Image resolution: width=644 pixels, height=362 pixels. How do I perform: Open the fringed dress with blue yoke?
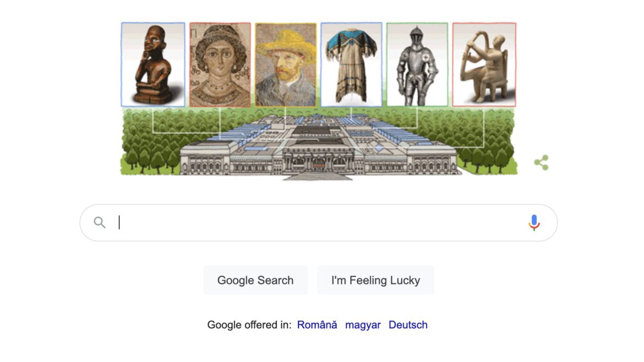click(352, 64)
